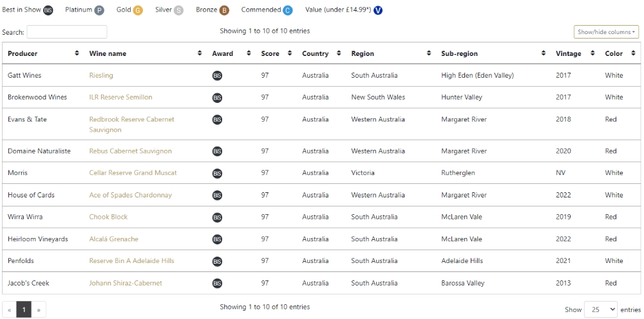Go to next page with » button
This screenshot has height=319, width=644.
click(39, 309)
